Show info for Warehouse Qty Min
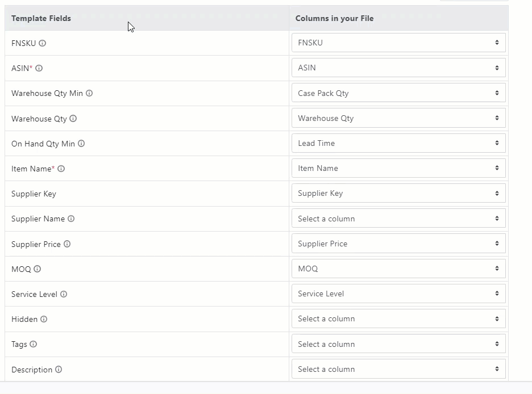532x394 pixels. [x=89, y=93]
